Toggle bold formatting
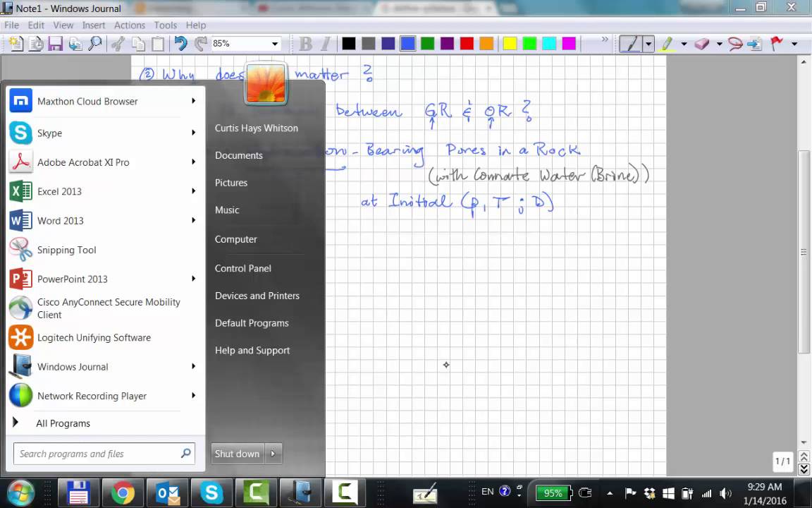 coord(305,44)
